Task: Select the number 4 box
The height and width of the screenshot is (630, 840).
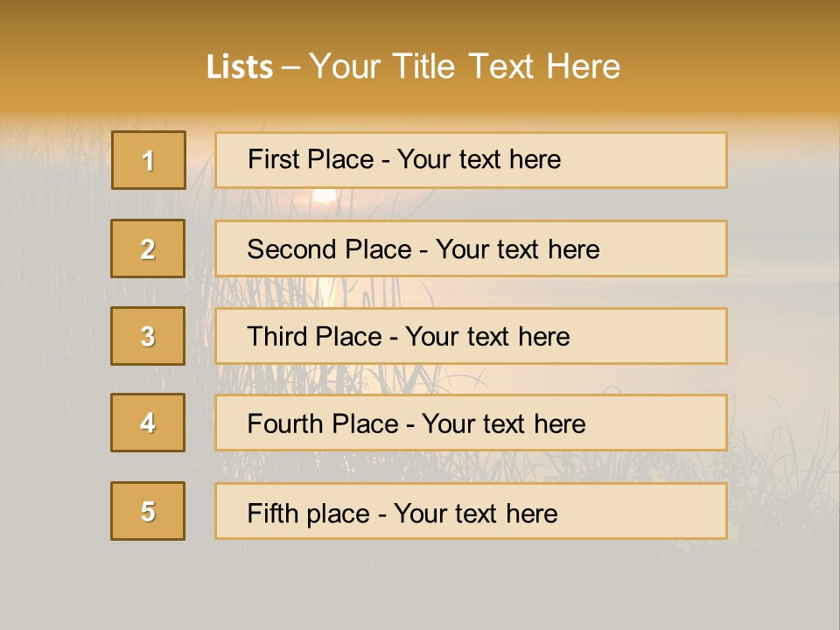Action: click(148, 423)
